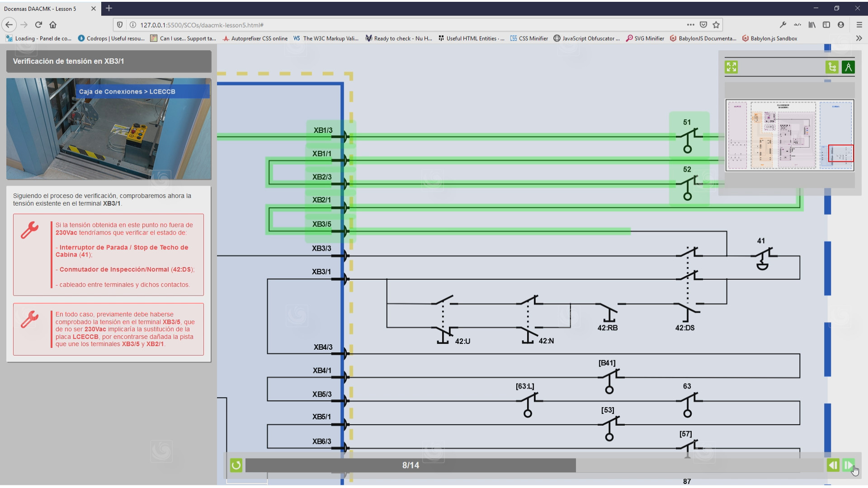Click the wrench toolbar icon
This screenshot has height=488, width=868.
(783, 25)
